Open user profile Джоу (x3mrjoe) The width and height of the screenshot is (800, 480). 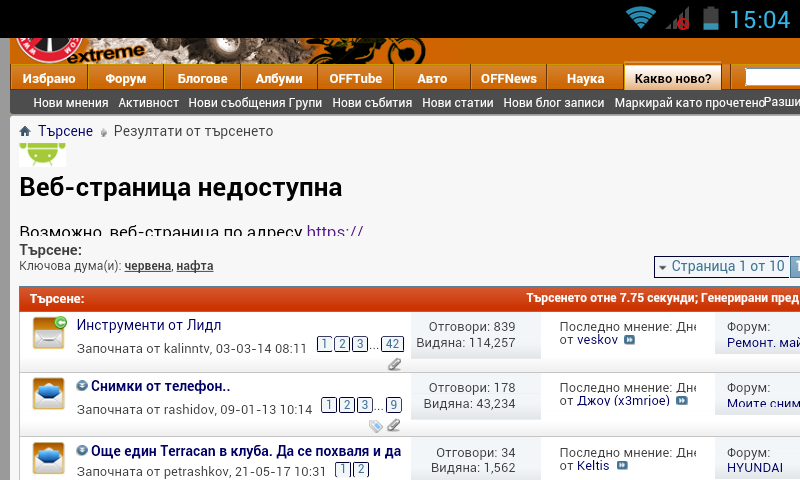click(623, 400)
